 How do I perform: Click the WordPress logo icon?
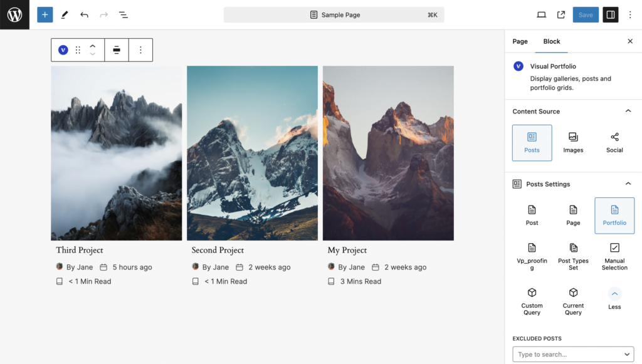tap(14, 14)
